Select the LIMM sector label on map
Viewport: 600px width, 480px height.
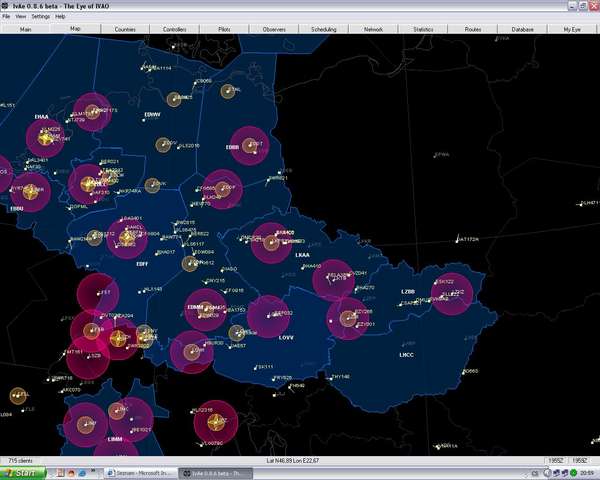[115, 439]
